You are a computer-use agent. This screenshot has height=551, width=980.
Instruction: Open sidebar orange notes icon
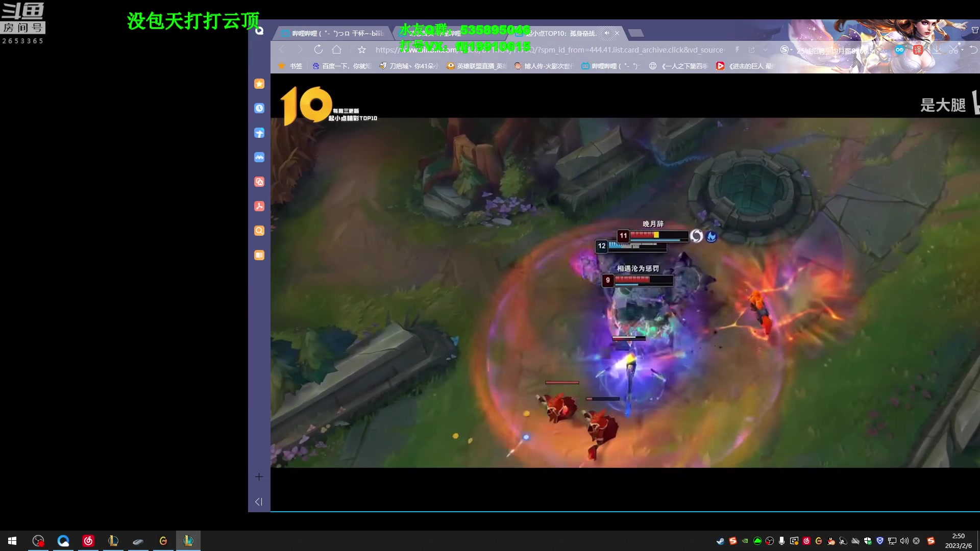coord(259,255)
